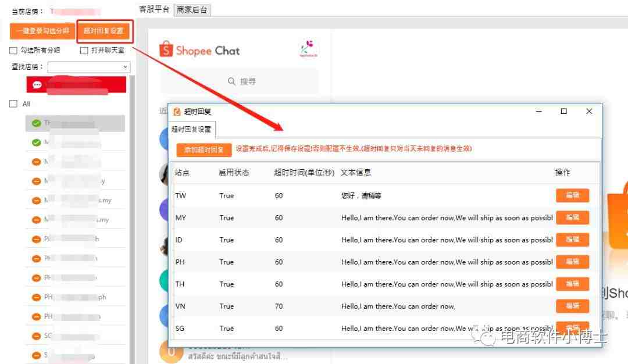Screen dimensions: 628x364
Task: Click the 70 timeout value in VN row
Action: tap(279, 306)
